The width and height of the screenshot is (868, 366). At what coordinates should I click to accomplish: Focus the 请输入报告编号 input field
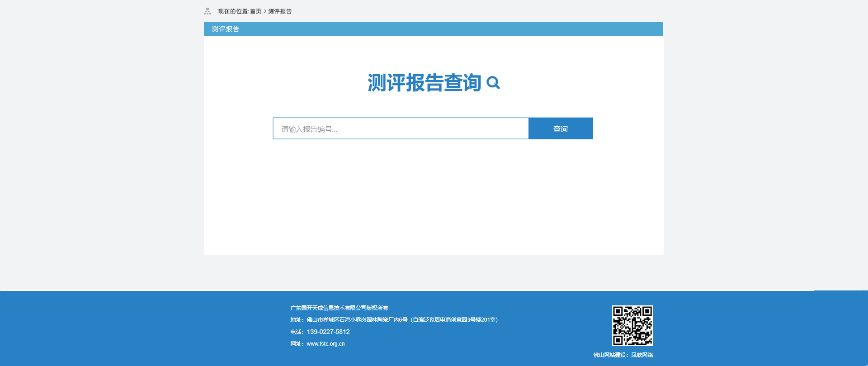pyautogui.click(x=401, y=129)
